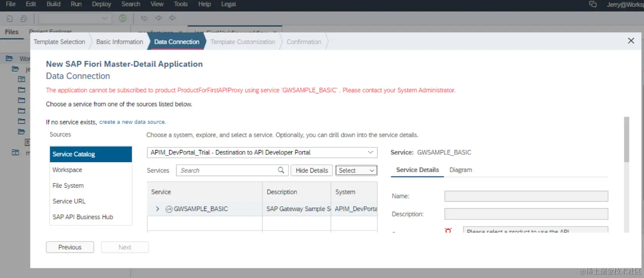Switch to the Diagram tab

[460, 170]
